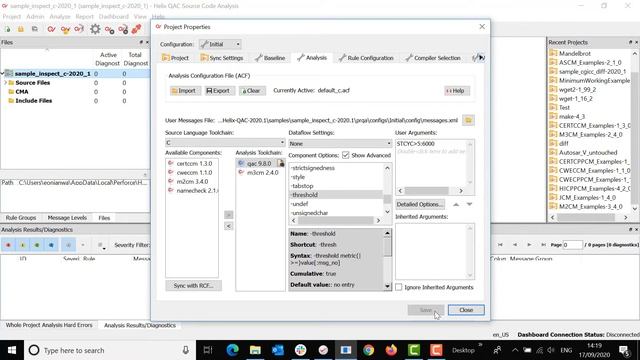Select STCYC>5:6000 user argument

pos(416,144)
